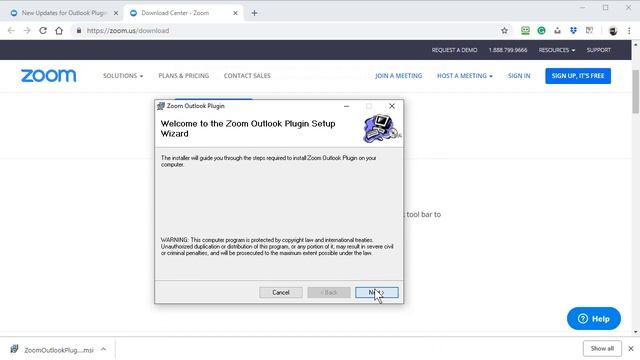Viewport: 640px width, 360px height.
Task: Open the Support link
Action: coord(599,50)
